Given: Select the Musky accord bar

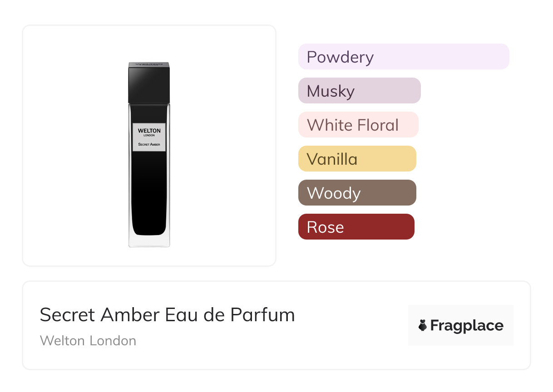Looking at the screenshot, I should click(x=359, y=91).
